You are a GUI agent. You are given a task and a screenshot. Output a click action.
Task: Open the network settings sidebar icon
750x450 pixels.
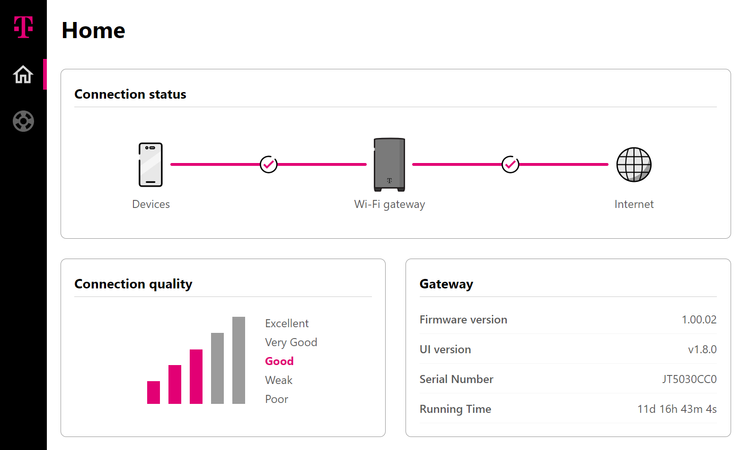pos(22,122)
